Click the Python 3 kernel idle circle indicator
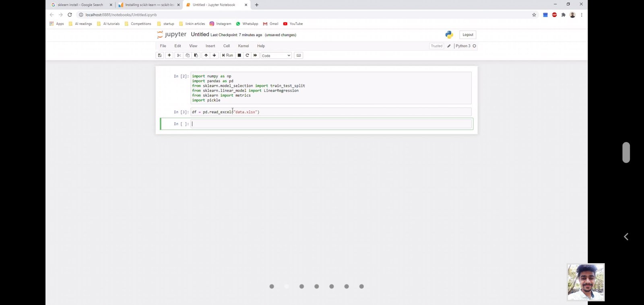Screen dimensions: 644x305 [474, 46]
